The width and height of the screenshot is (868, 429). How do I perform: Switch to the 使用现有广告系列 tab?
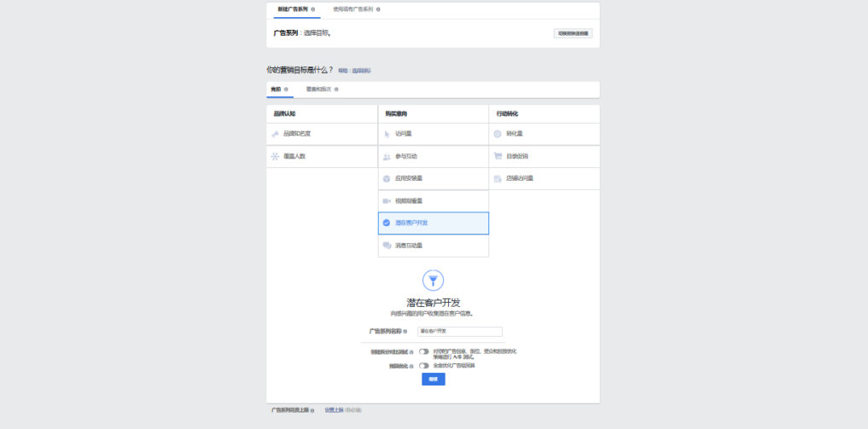click(x=353, y=9)
